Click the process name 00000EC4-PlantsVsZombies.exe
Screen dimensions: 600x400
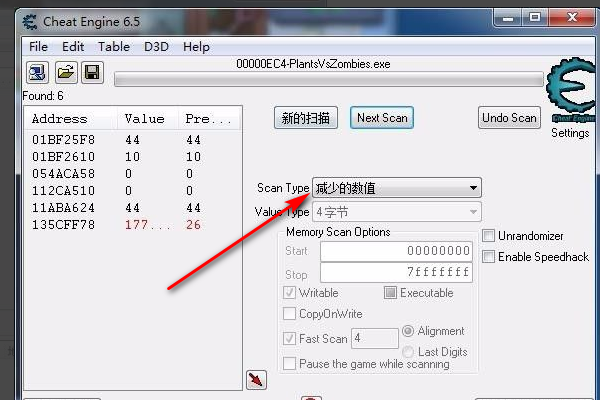click(x=313, y=64)
